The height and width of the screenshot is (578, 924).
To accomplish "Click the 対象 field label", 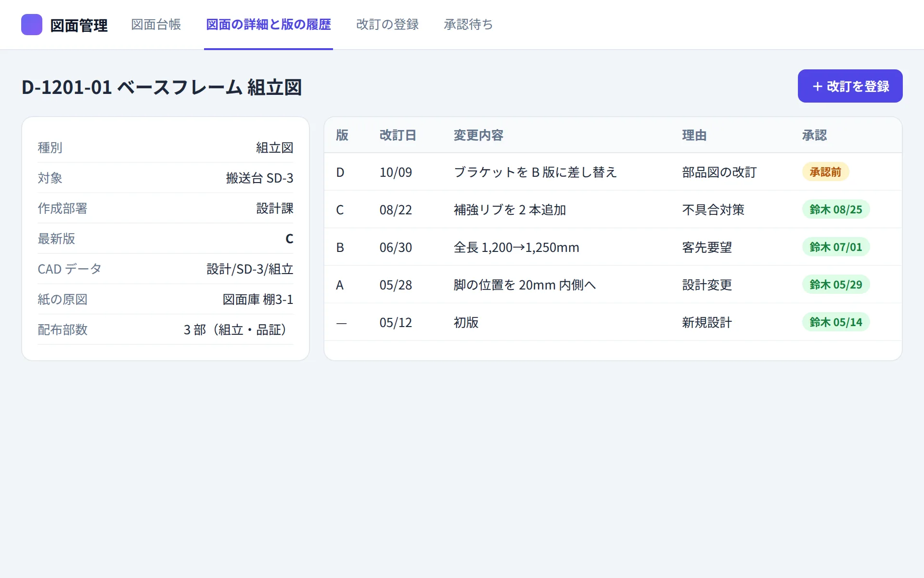I will 50,178.
